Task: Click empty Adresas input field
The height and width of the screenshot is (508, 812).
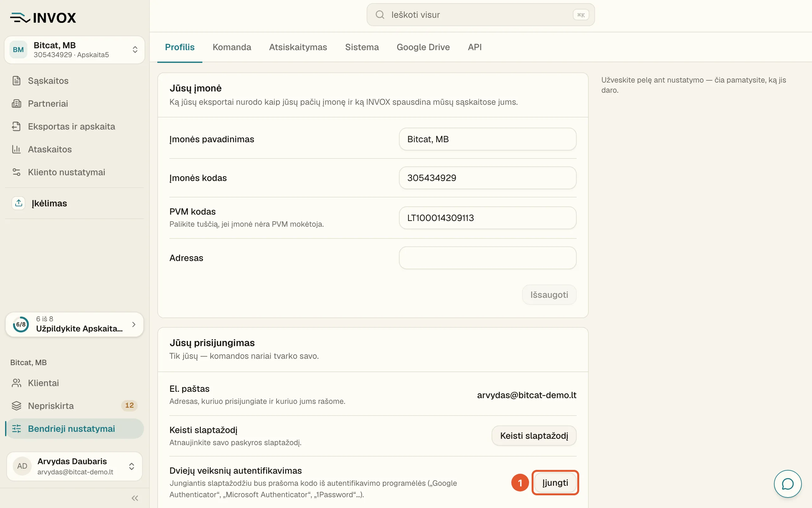Action: tap(488, 258)
